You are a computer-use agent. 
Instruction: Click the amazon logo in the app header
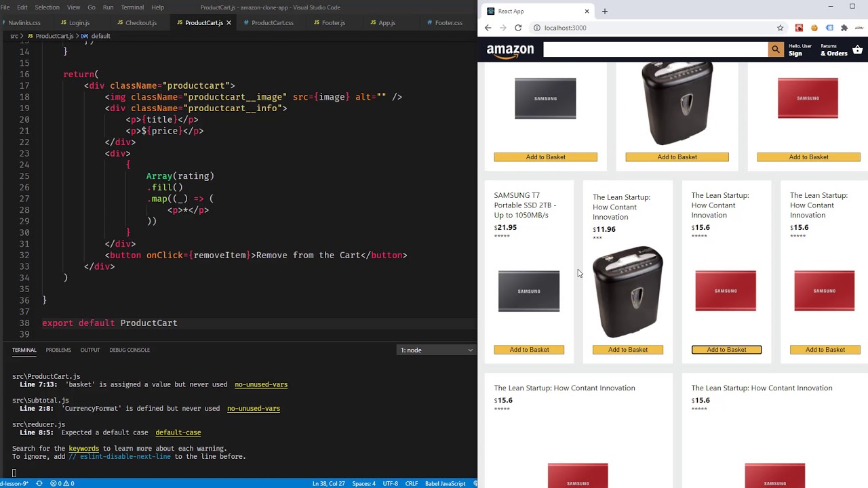click(510, 50)
